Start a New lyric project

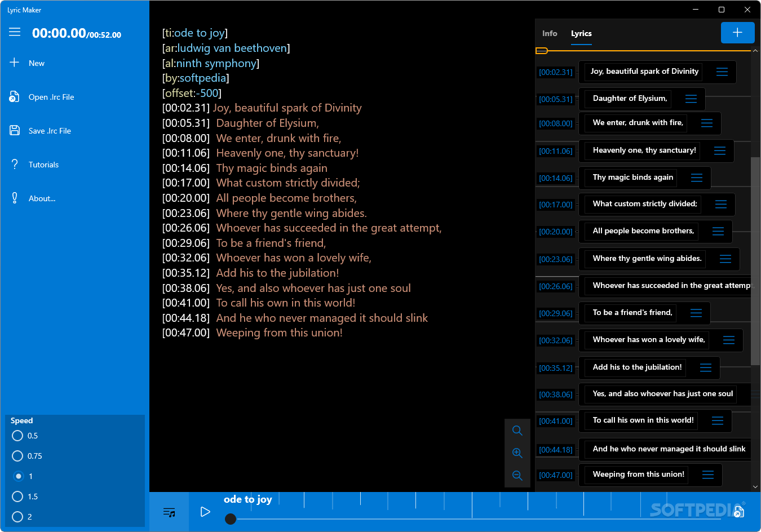click(36, 63)
